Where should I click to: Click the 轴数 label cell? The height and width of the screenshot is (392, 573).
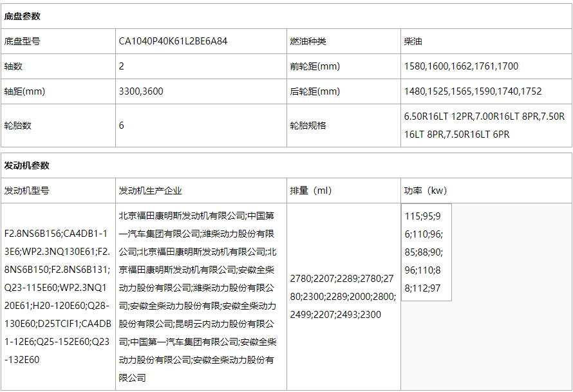coord(58,66)
